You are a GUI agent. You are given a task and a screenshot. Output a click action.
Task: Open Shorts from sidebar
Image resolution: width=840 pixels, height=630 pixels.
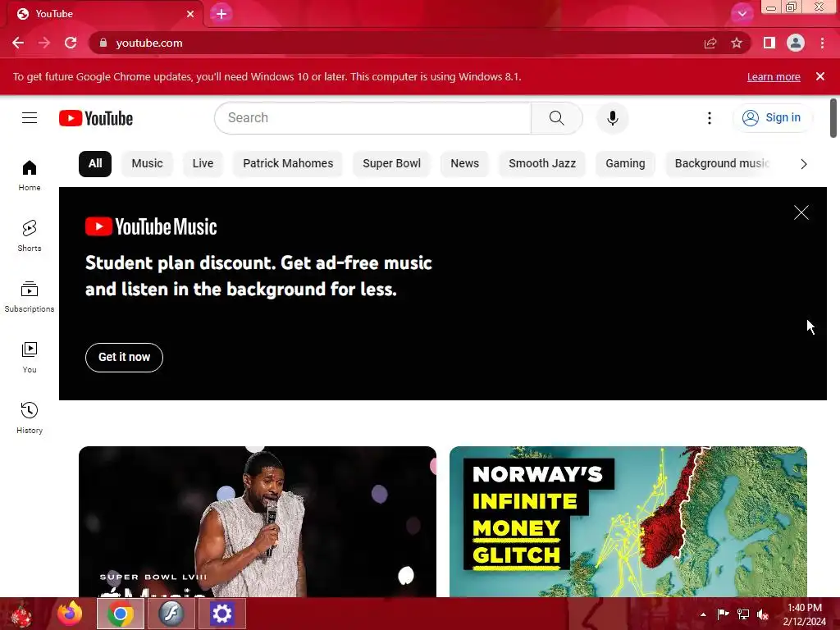click(30, 235)
